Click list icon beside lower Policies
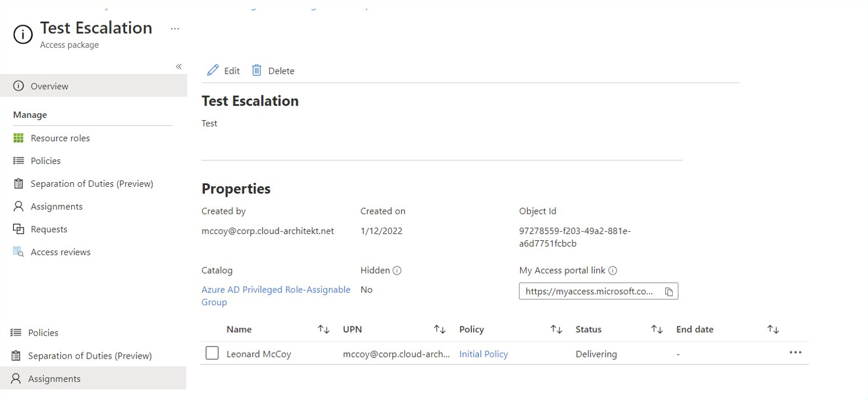Viewport: 868px width, 400px height. (16, 333)
